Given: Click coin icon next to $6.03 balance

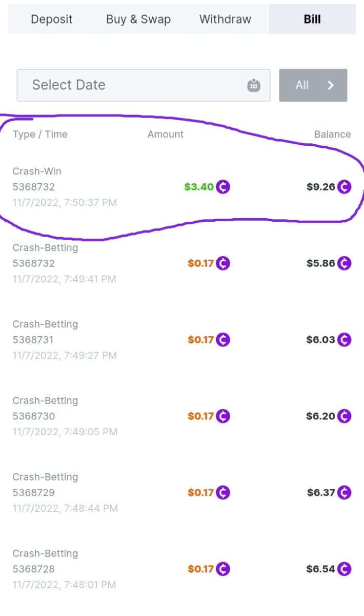Looking at the screenshot, I should [x=344, y=340].
